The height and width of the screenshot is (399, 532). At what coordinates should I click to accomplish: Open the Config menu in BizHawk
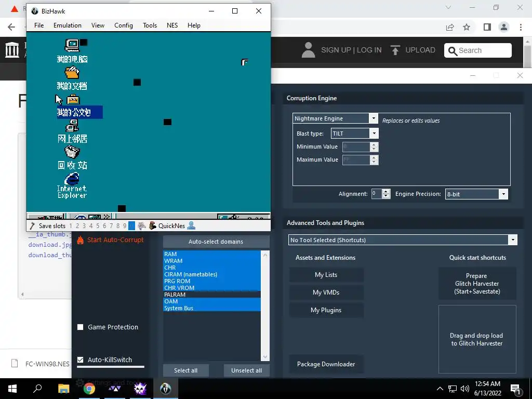pos(124,25)
